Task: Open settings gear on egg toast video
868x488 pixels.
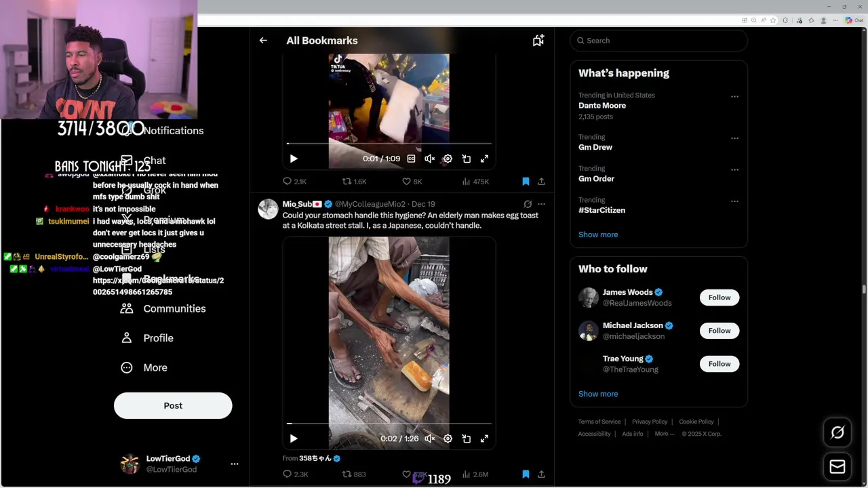Action: coord(448,439)
